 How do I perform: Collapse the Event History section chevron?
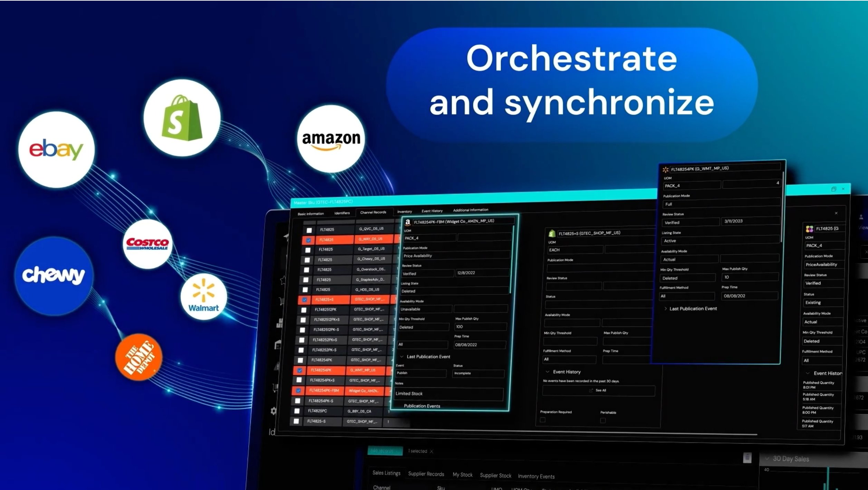(547, 372)
